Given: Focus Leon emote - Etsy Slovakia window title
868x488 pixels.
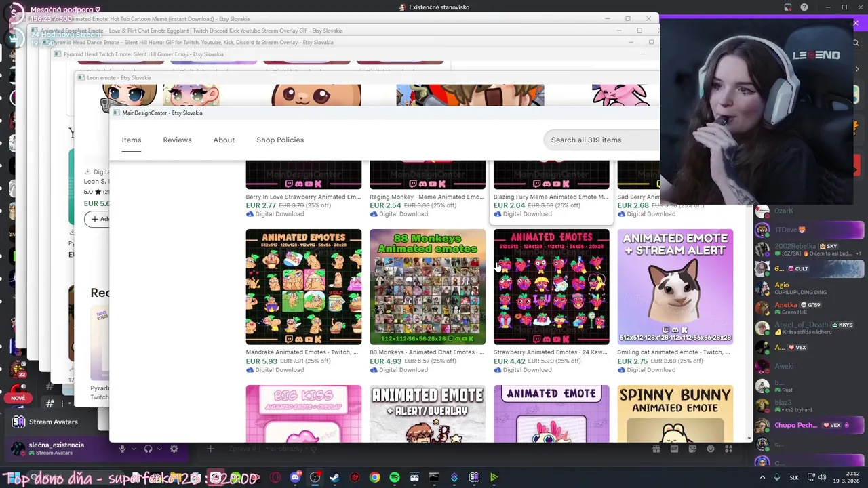Looking at the screenshot, I should 119,77.
